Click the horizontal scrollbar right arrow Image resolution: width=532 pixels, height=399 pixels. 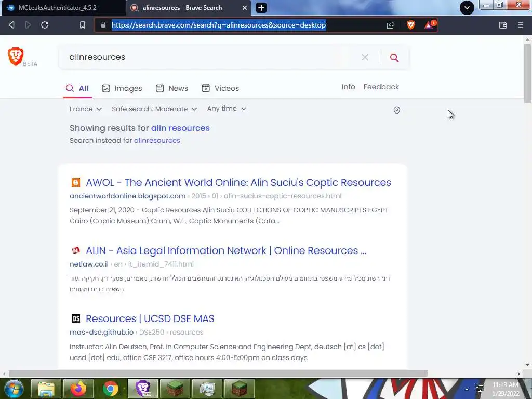click(519, 374)
